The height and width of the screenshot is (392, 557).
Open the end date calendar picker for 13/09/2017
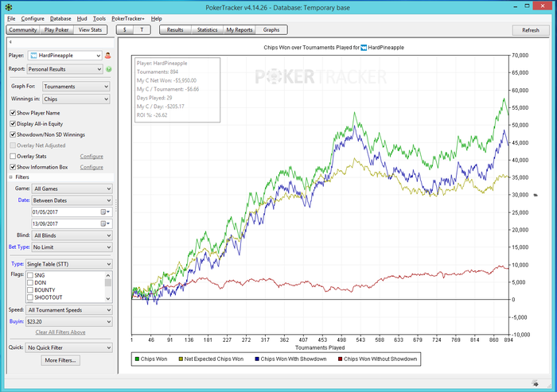pyautogui.click(x=103, y=223)
